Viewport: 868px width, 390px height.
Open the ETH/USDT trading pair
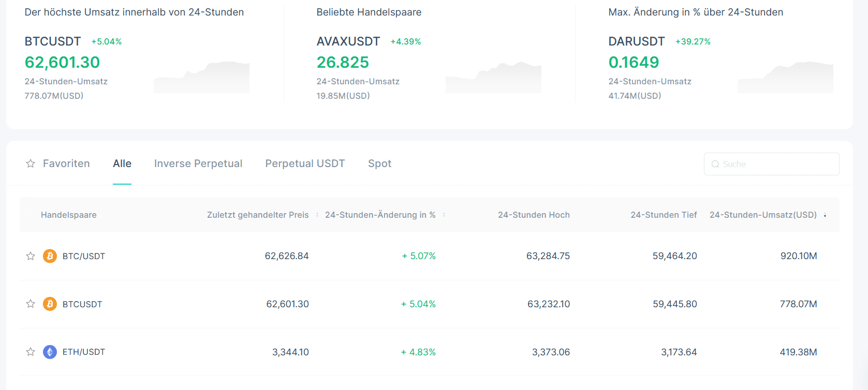[x=84, y=352]
